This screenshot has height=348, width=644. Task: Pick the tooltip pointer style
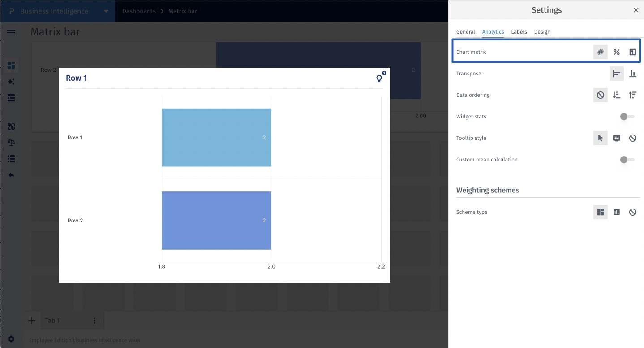(600, 138)
